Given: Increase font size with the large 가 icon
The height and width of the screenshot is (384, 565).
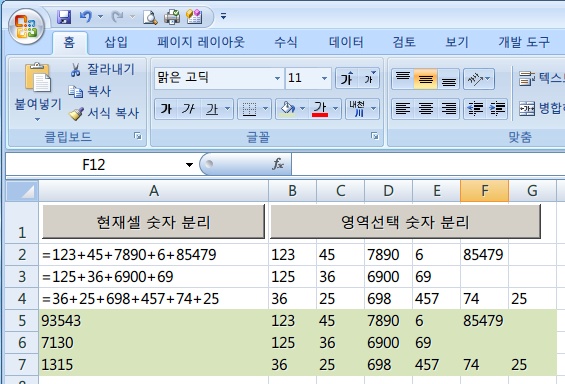Looking at the screenshot, I should [x=346, y=78].
